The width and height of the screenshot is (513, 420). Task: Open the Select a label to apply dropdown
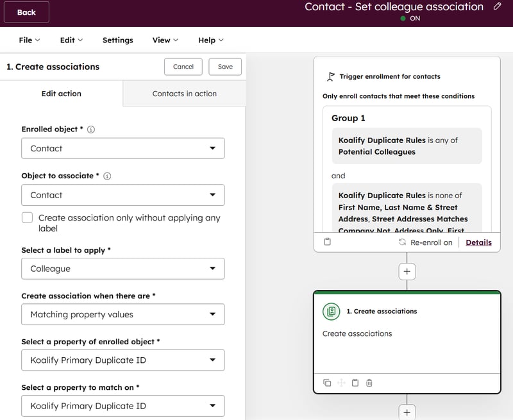tap(122, 269)
